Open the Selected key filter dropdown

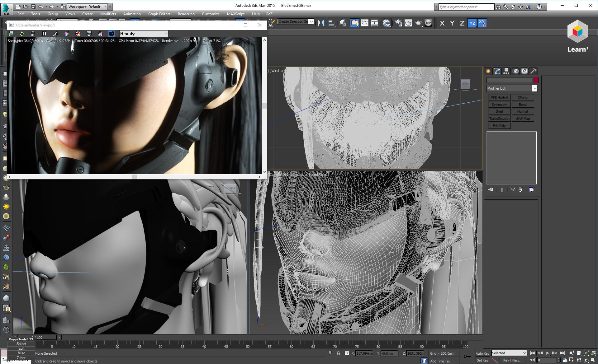click(509, 353)
